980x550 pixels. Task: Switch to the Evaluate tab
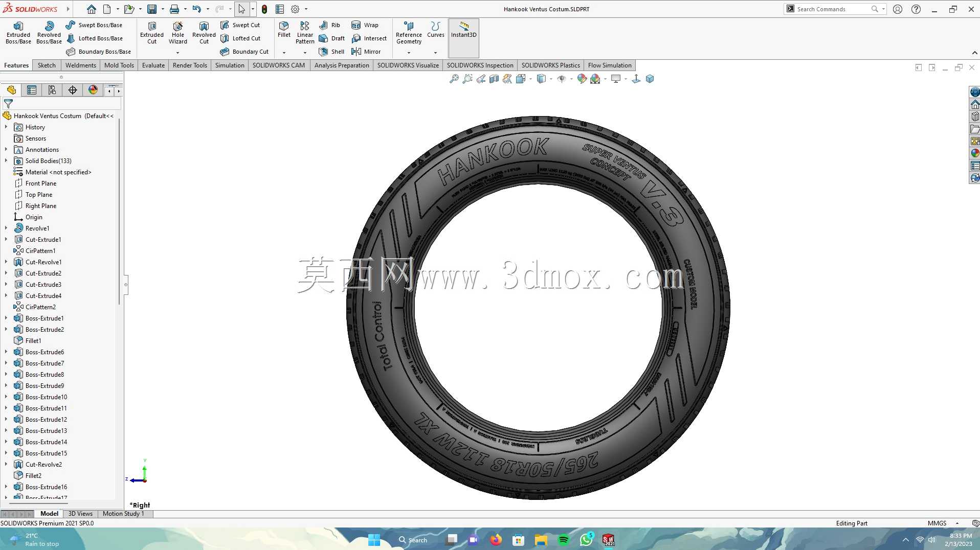(153, 65)
